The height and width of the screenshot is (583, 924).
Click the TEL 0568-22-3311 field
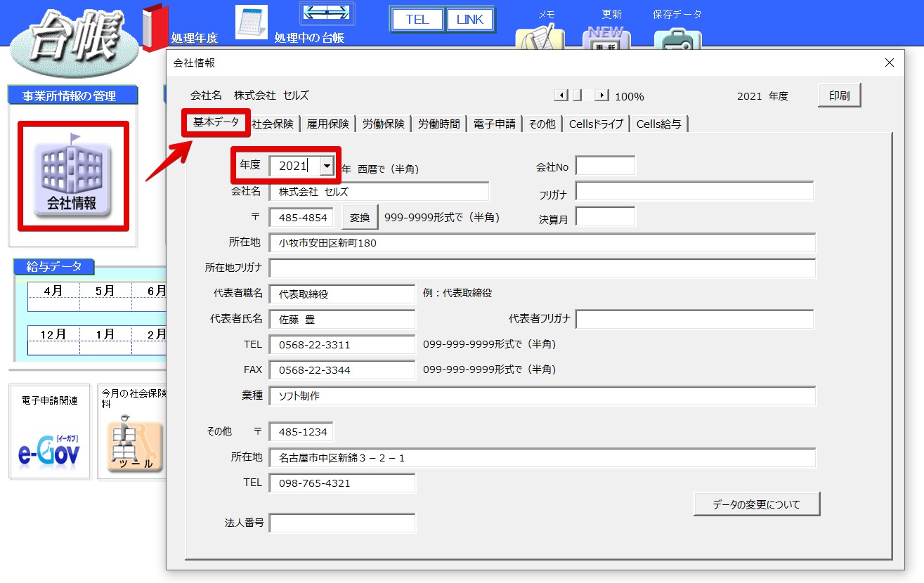(342, 345)
